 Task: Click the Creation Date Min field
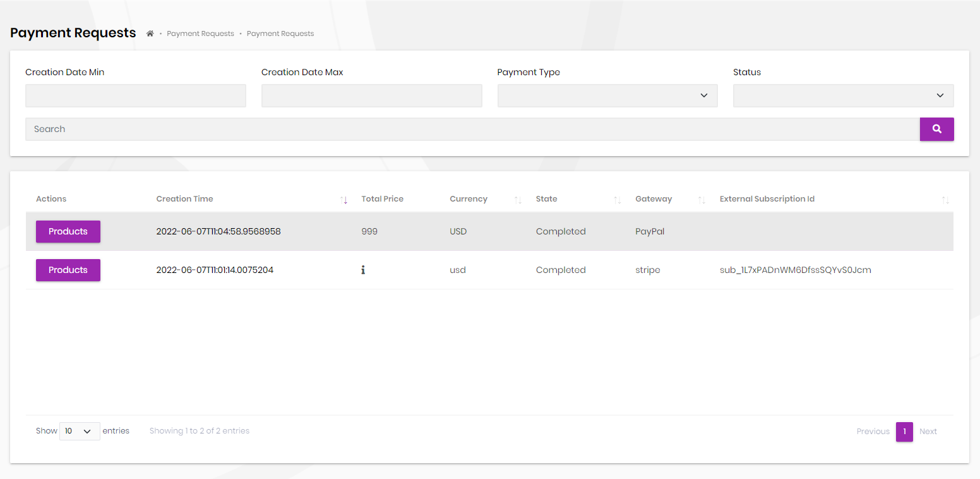136,95
